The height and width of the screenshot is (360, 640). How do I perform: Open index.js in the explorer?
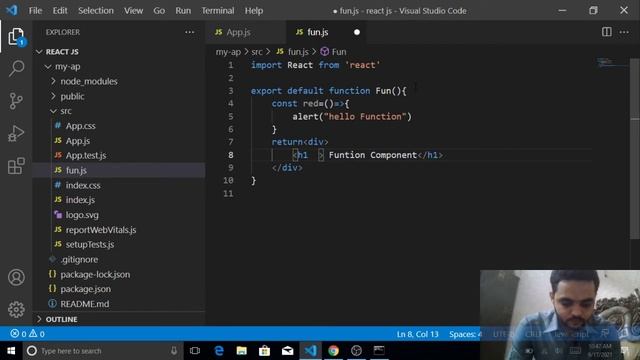click(118, 200)
